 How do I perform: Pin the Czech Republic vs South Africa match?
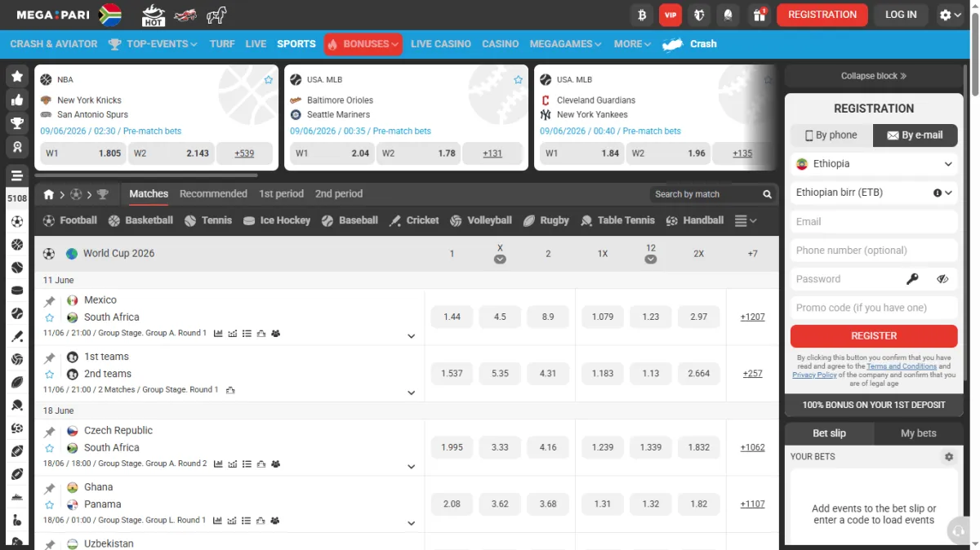[x=50, y=432]
